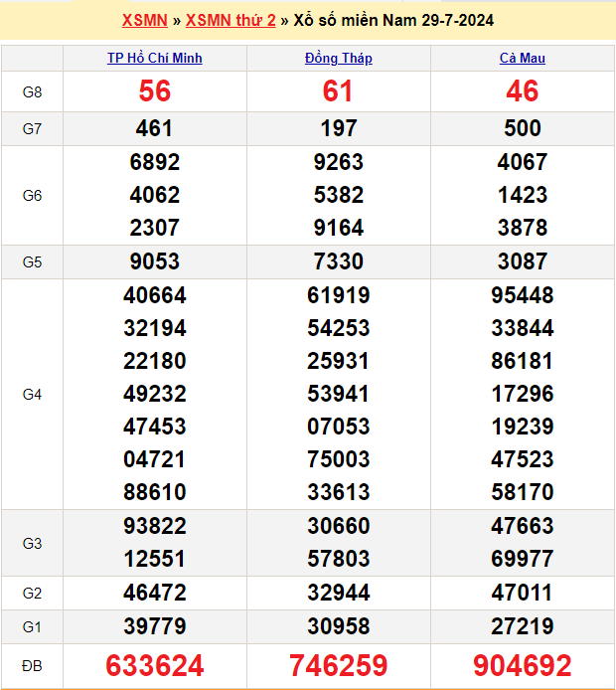Click the title text Xổ số miền Nam 29-7-2024
The height and width of the screenshot is (690, 616).
(x=393, y=20)
